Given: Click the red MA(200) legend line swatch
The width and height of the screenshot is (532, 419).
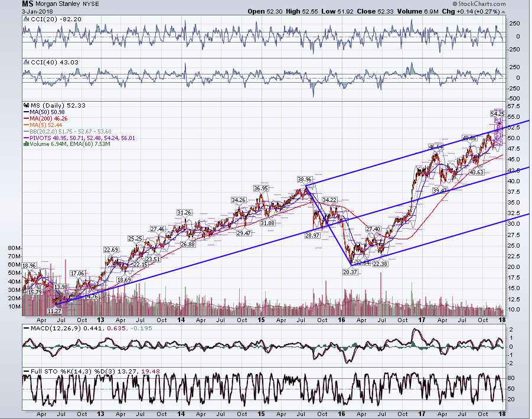Looking at the screenshot, I should (x=26, y=119).
